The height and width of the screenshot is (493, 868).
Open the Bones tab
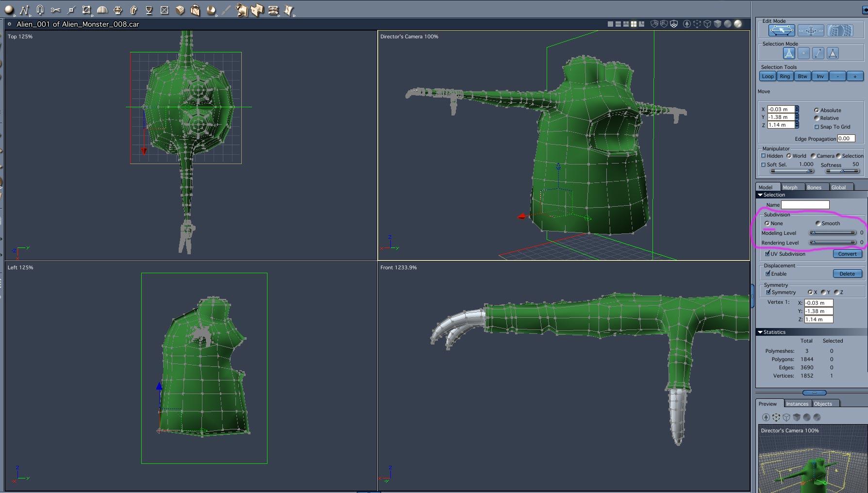click(814, 187)
